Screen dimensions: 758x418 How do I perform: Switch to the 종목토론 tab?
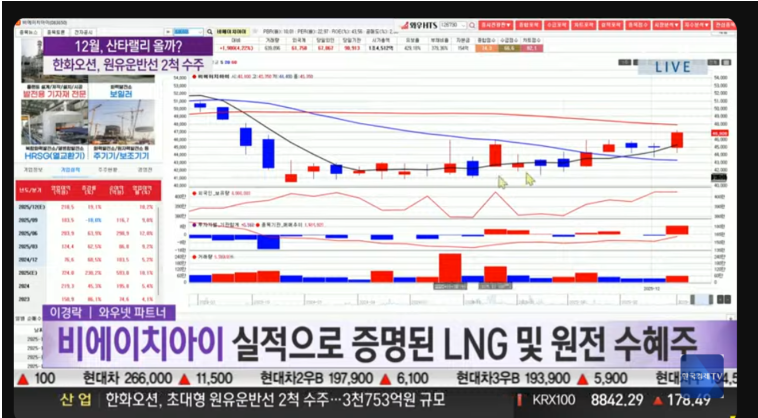pyautogui.click(x=56, y=32)
